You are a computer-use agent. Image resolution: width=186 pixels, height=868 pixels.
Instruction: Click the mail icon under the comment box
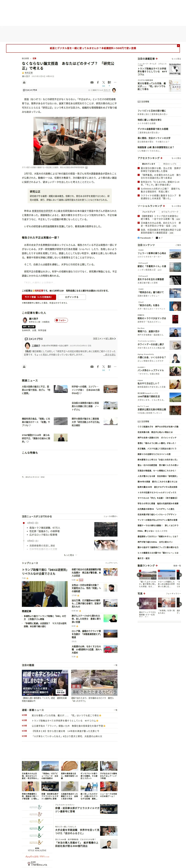(92, 367)
